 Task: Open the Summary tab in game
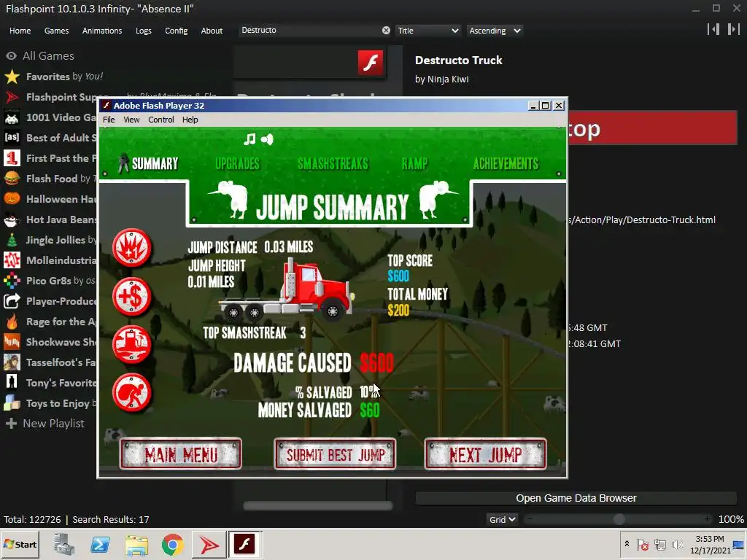coord(147,164)
